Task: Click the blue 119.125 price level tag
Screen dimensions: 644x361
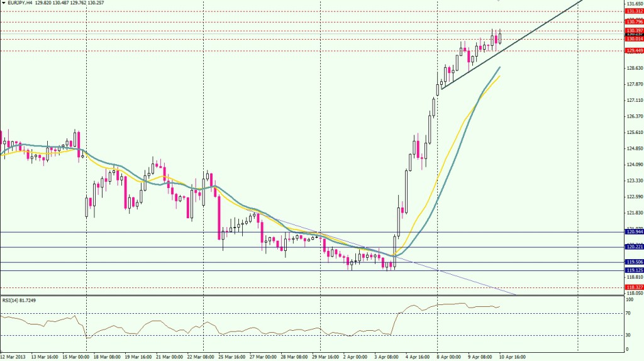Action: coord(633,270)
